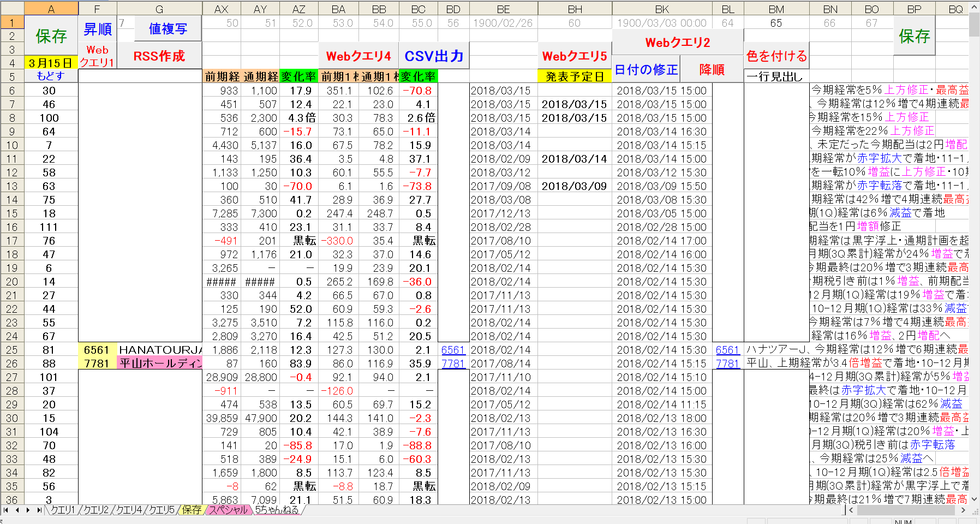Screen dimensions: 980x524
Task: Select the 通期経 header in column AY
Action: coord(260,76)
